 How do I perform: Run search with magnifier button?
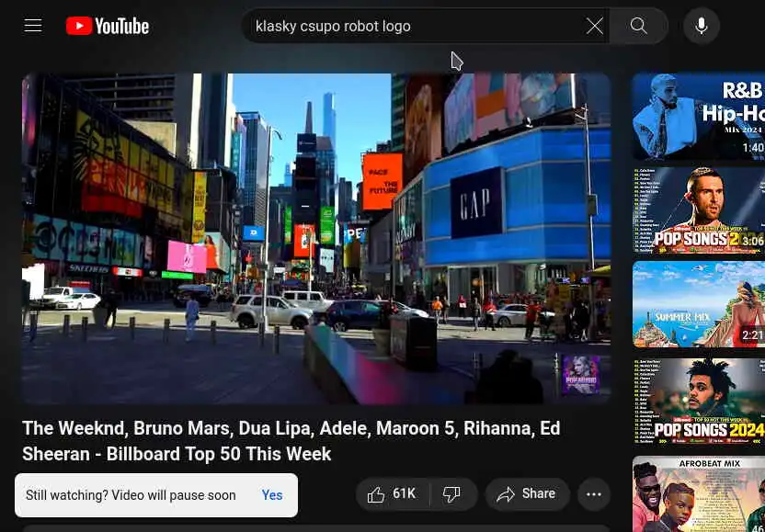tap(638, 26)
